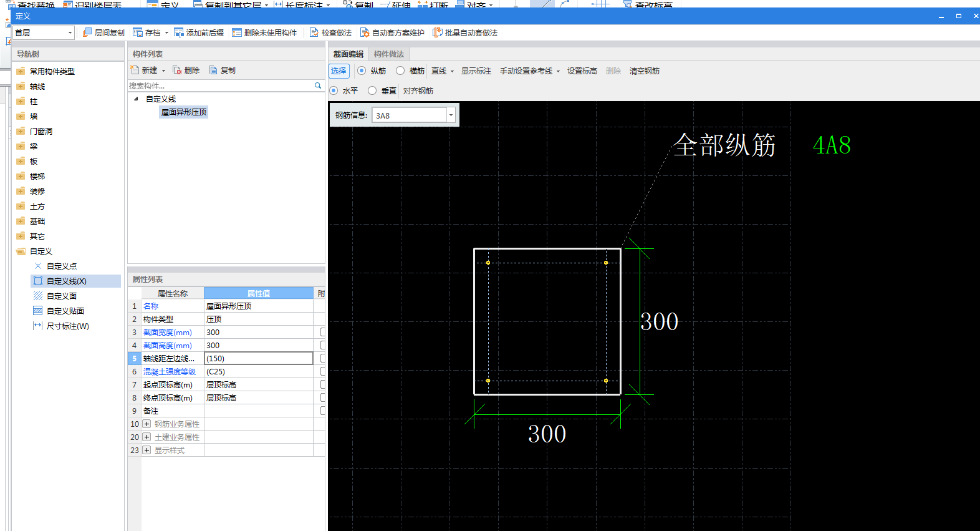Click the 批量自动套做法 icon
The height and width of the screenshot is (531, 980).
click(x=438, y=32)
